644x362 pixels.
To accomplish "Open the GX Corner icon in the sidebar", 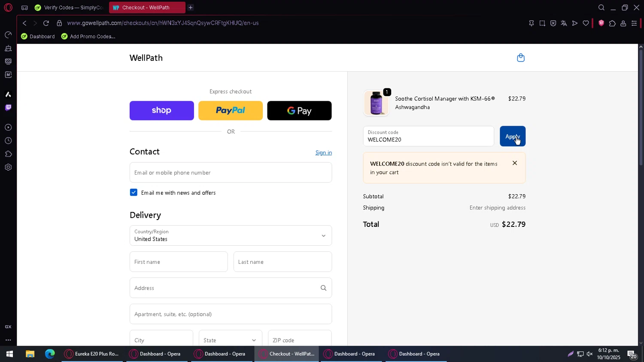I will 8,327.
